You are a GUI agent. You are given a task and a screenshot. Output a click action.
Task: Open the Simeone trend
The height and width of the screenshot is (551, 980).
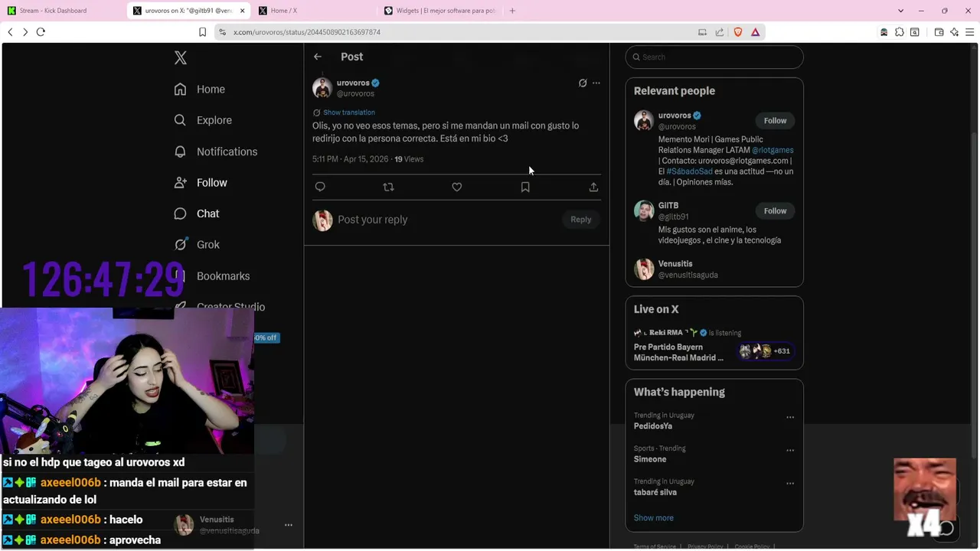650,459
